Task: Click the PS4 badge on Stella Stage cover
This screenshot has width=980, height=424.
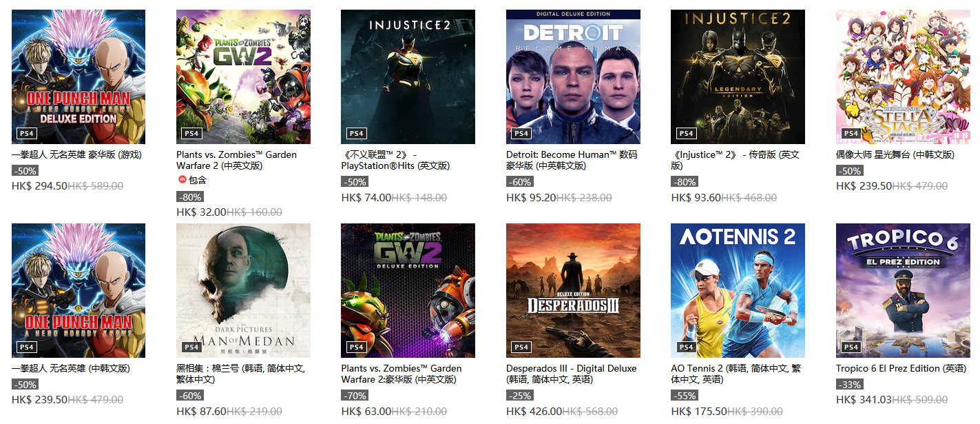Action: coord(851,133)
